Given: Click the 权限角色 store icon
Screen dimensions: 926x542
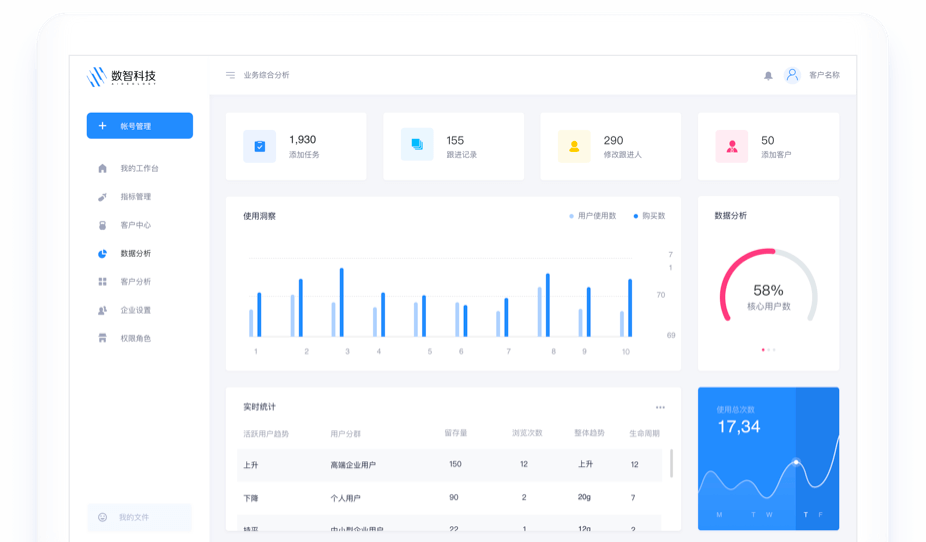Looking at the screenshot, I should tap(102, 338).
